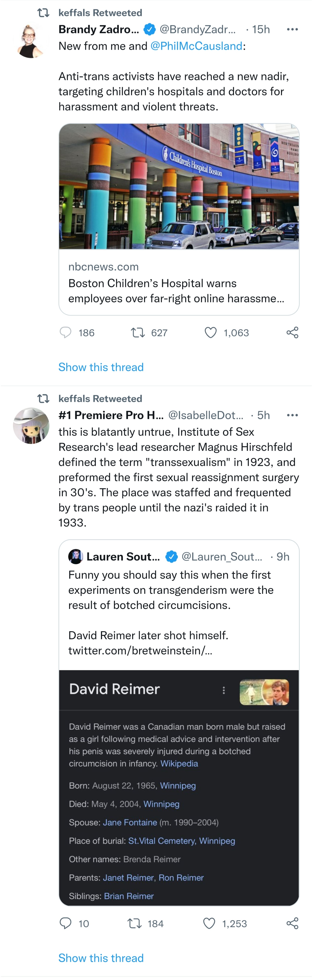Open more options on Brandy Zadrozny's tweet
Image resolution: width=312 pixels, height=980 pixels.
coord(292,29)
